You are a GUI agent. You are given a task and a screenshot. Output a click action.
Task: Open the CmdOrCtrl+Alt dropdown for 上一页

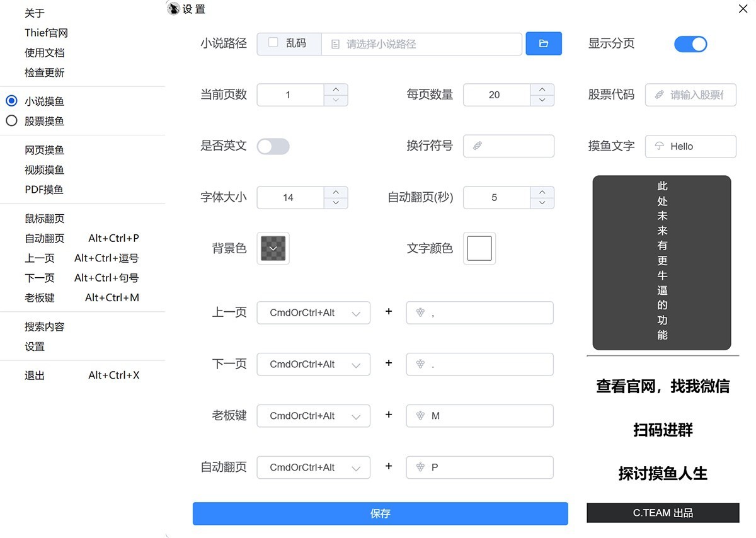313,312
